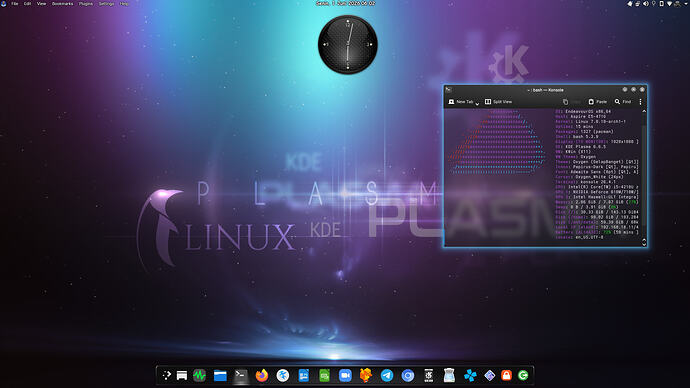Open the dotted arrow launcher icon in dock
This screenshot has width=690, height=388.
[166, 375]
